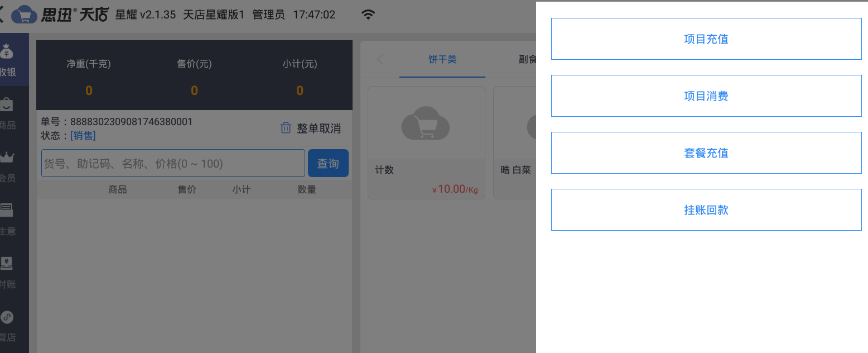The width and height of the screenshot is (868, 353).
Task: Focus the product search input field
Action: tap(173, 163)
